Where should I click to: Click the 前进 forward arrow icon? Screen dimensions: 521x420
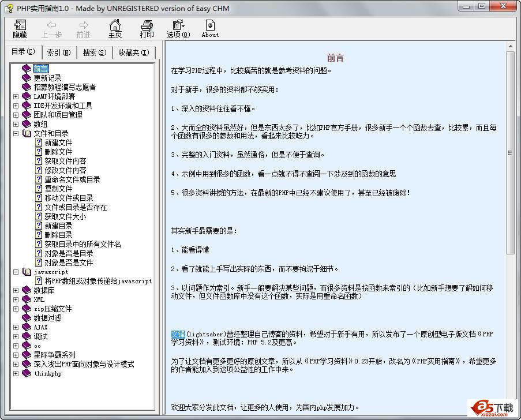84,25
